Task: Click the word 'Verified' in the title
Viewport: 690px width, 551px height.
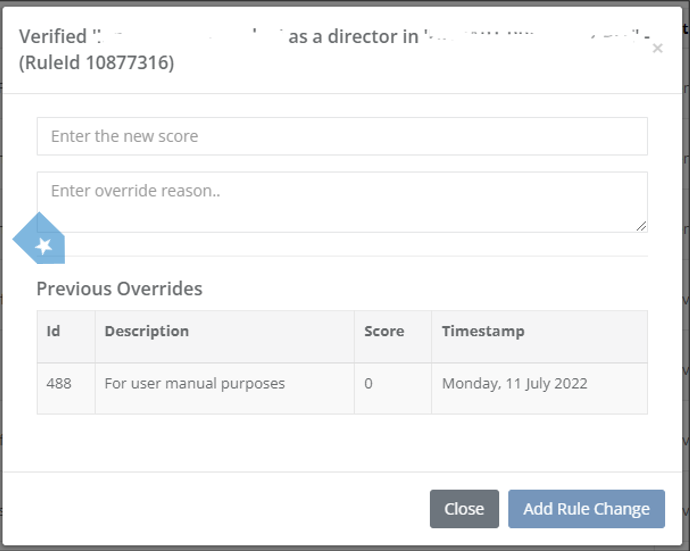Action: (53, 37)
